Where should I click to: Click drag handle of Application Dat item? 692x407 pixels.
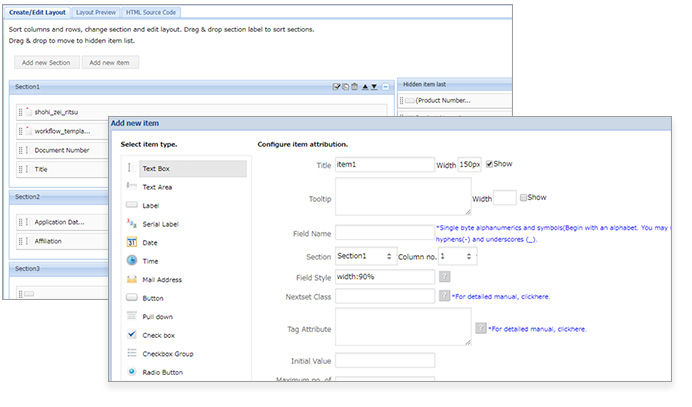pos(20,222)
